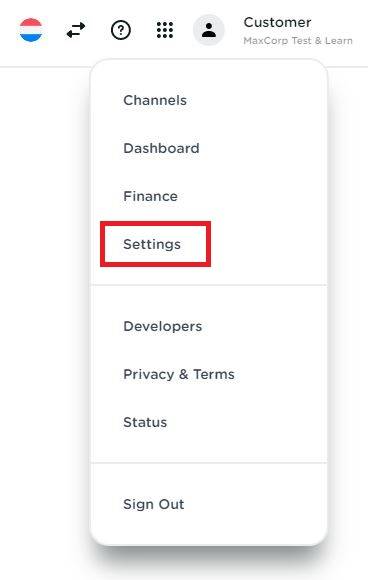368x580 pixels.
Task: Open the Developers menu item
Action: pos(163,326)
